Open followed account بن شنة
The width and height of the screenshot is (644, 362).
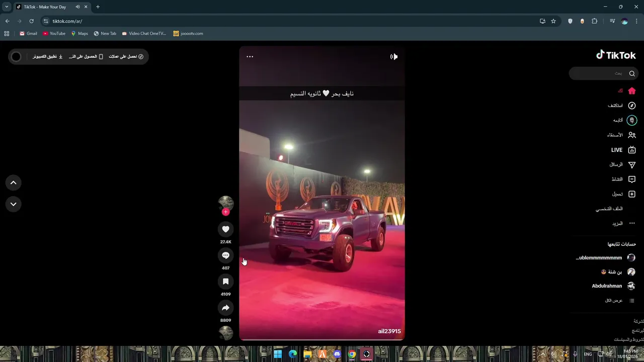(x=618, y=272)
